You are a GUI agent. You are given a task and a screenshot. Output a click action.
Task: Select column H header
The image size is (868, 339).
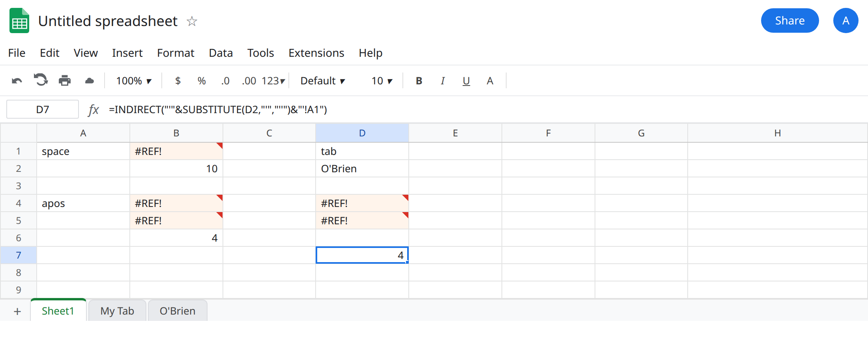(x=778, y=133)
